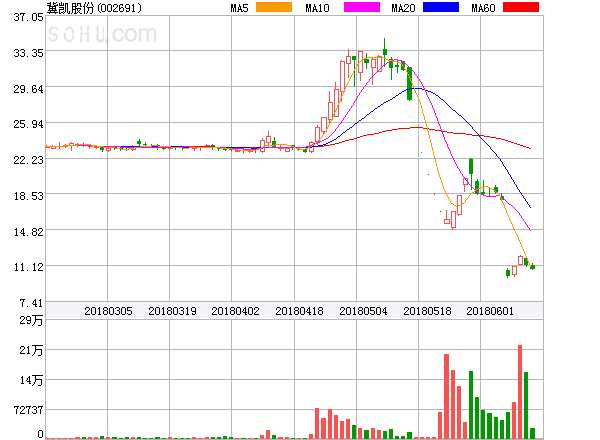Click the tallest red volume bar
The height and width of the screenshot is (440, 600).
[x=520, y=392]
